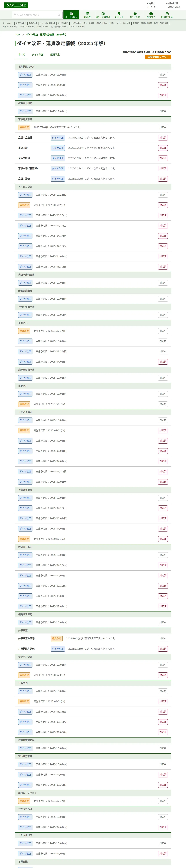The height and width of the screenshot is (868, 186).
Task: Click the search magnifier icon
Action: click(x=59, y=15)
